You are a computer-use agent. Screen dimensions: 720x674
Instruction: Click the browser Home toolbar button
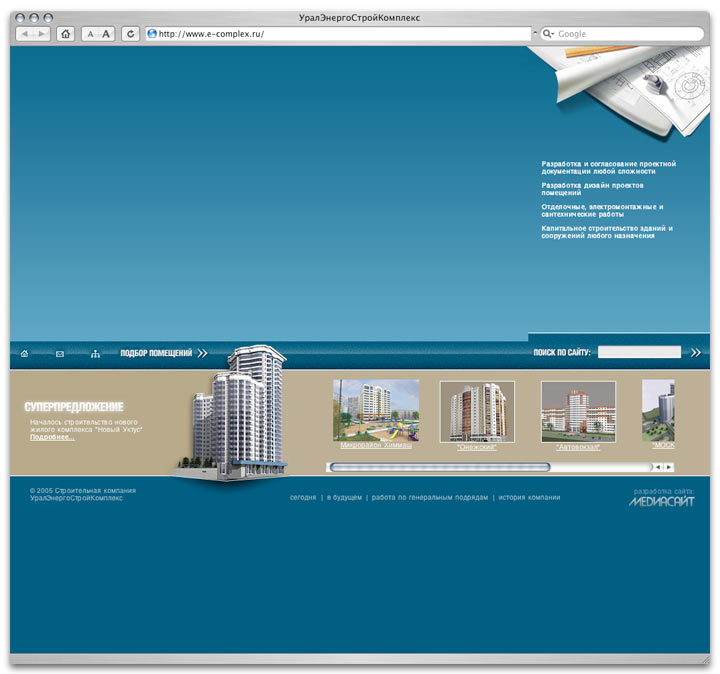pos(65,34)
